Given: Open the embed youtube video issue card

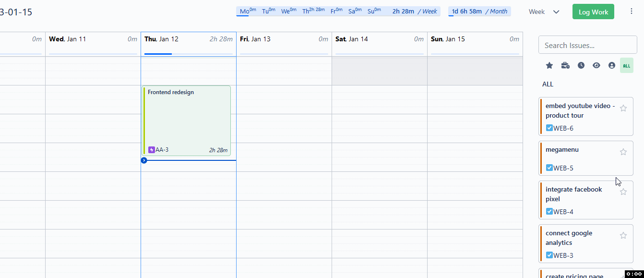Looking at the screenshot, I should [586, 117].
